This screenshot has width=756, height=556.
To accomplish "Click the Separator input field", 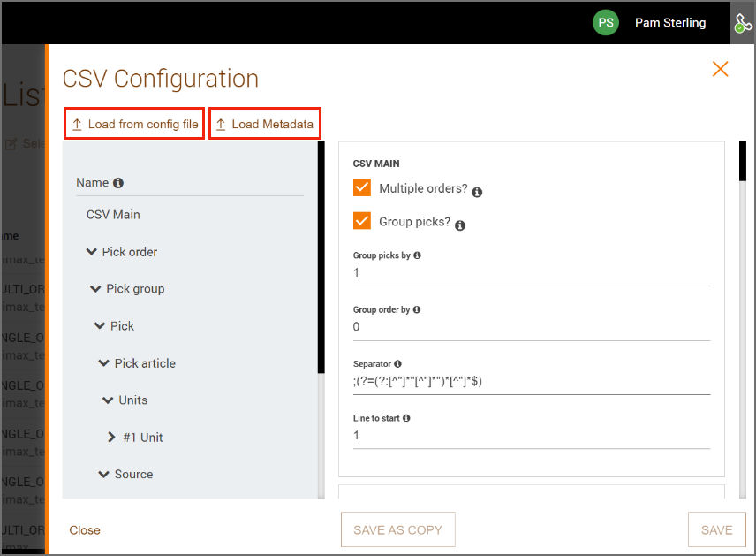I will [532, 382].
